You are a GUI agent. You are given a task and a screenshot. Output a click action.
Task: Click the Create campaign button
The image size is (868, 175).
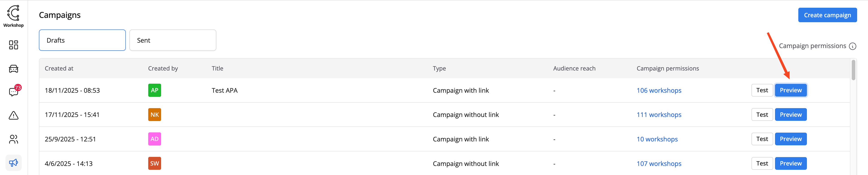(827, 15)
